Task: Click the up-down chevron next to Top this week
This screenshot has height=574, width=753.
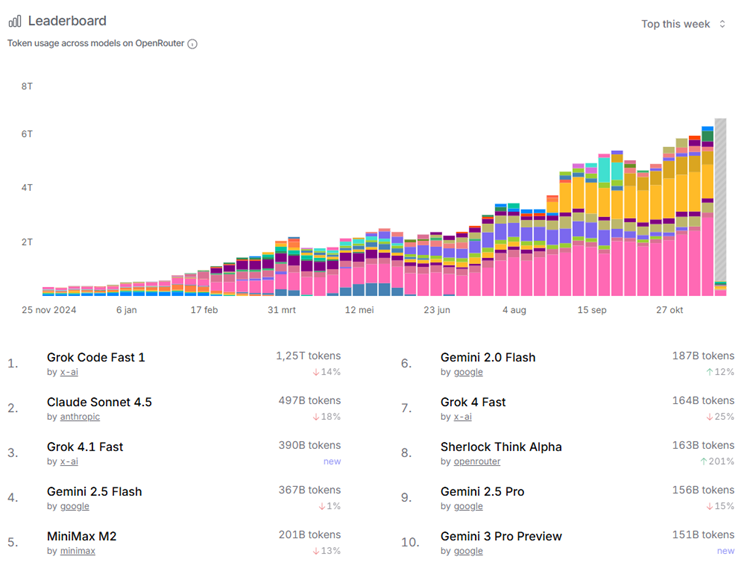Action: point(722,24)
